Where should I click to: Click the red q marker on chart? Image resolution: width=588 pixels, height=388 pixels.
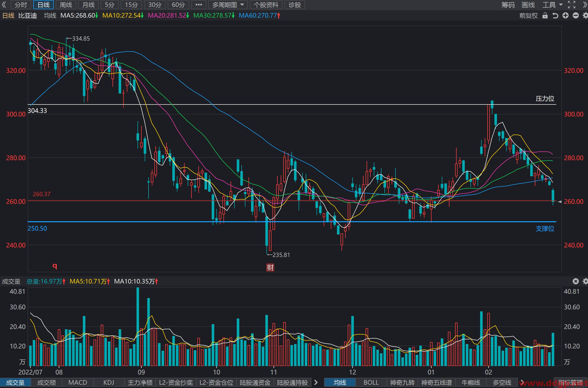[x=55, y=266]
